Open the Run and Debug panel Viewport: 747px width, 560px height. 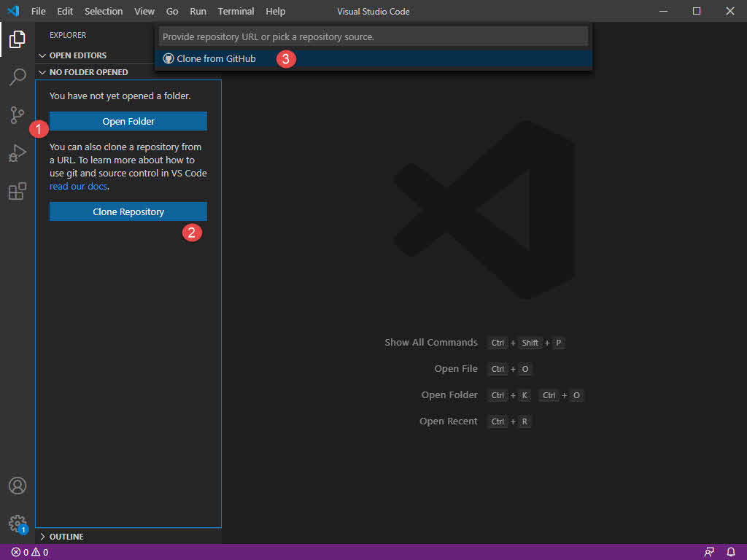pyautogui.click(x=18, y=153)
